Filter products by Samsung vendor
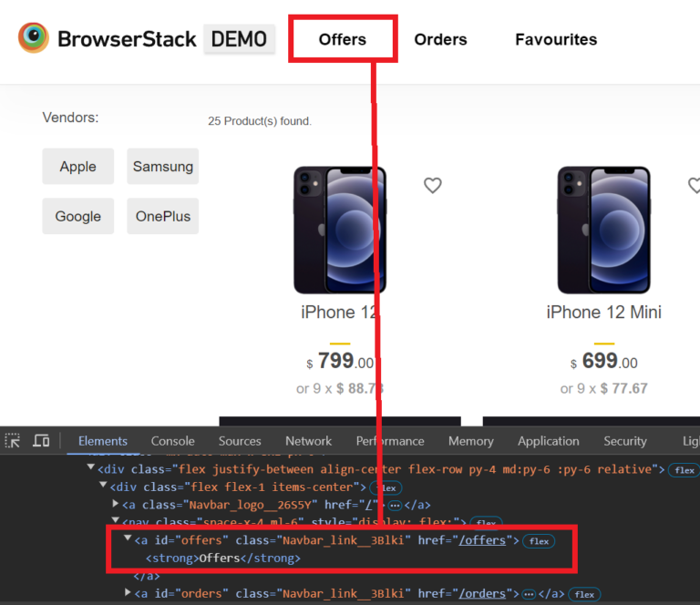 pos(163,167)
